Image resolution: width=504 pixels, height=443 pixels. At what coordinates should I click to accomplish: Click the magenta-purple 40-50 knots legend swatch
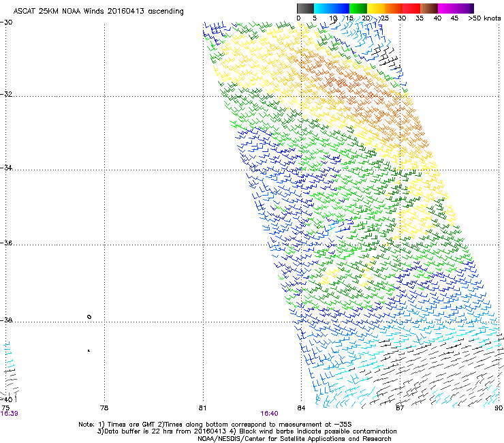(x=456, y=8)
